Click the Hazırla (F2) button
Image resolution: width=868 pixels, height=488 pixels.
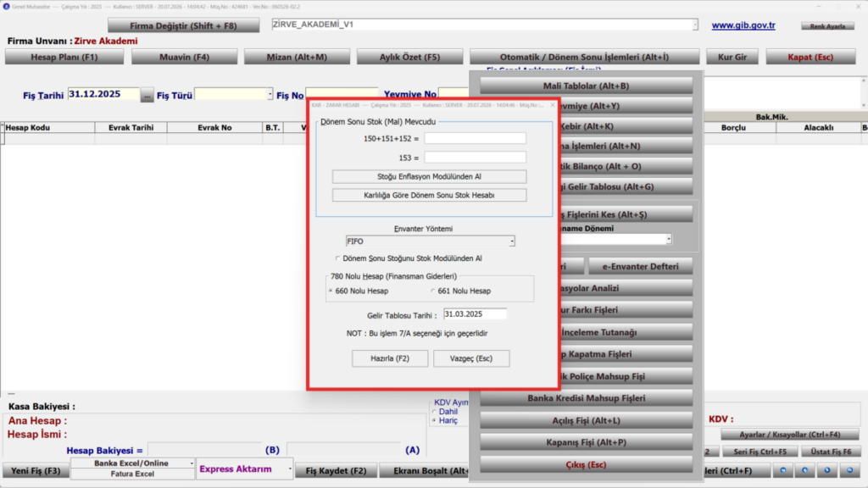tap(390, 358)
